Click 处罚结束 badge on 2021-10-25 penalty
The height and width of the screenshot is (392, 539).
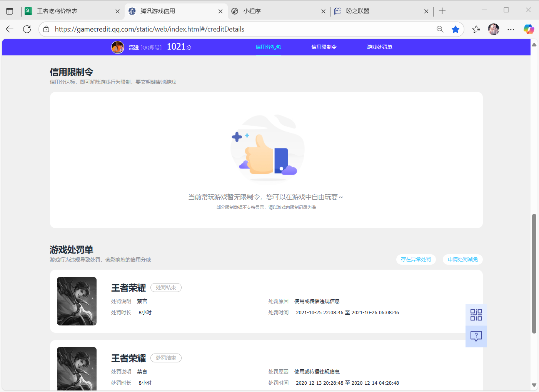click(x=166, y=287)
